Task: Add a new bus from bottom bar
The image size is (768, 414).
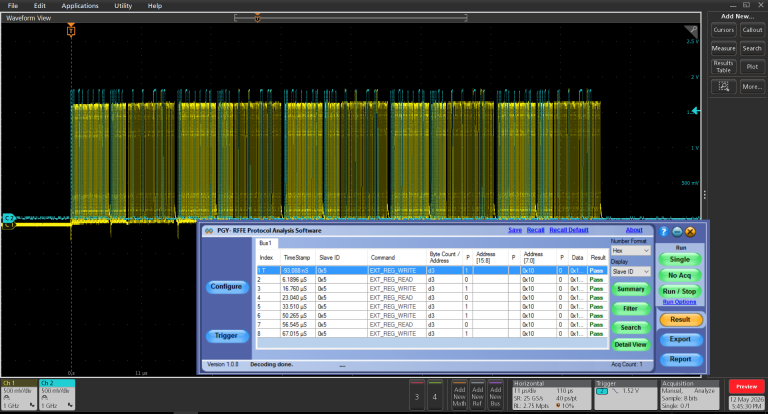Action: point(496,395)
